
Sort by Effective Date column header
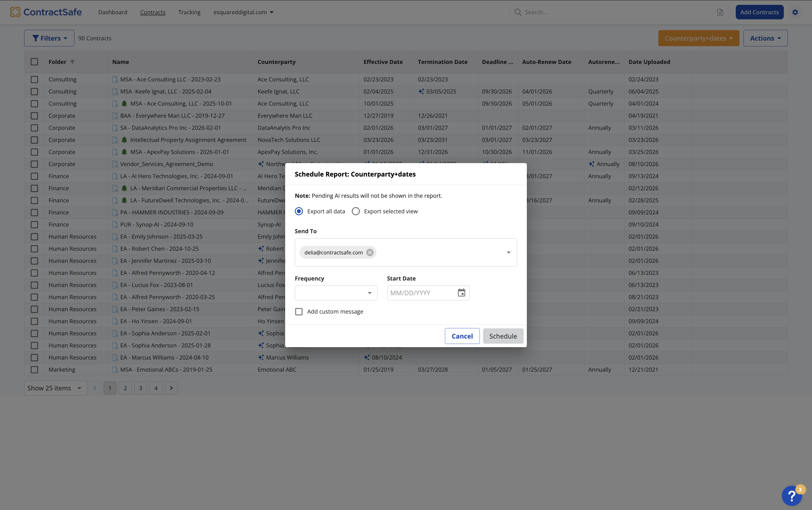point(383,62)
